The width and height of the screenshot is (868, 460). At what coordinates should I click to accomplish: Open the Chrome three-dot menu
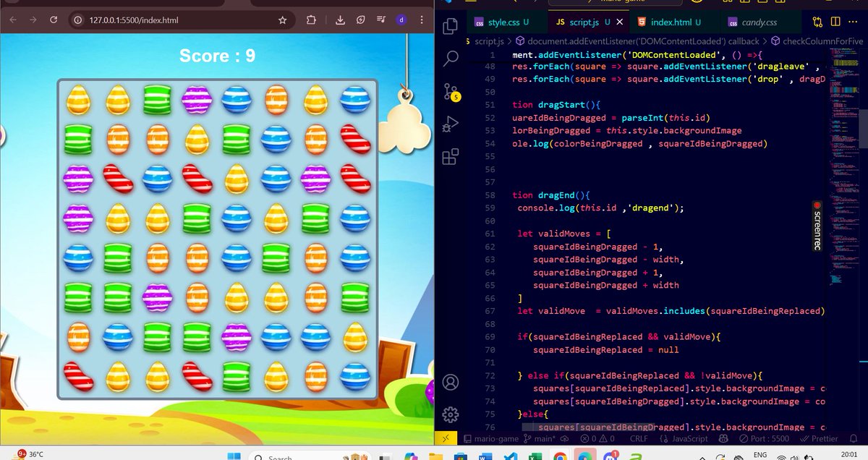click(x=422, y=20)
